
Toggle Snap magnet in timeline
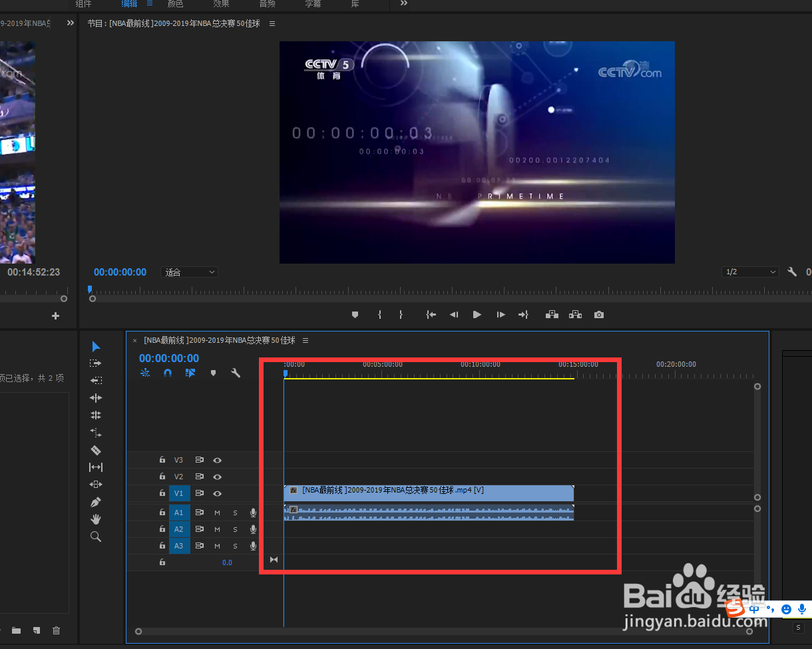(x=168, y=373)
